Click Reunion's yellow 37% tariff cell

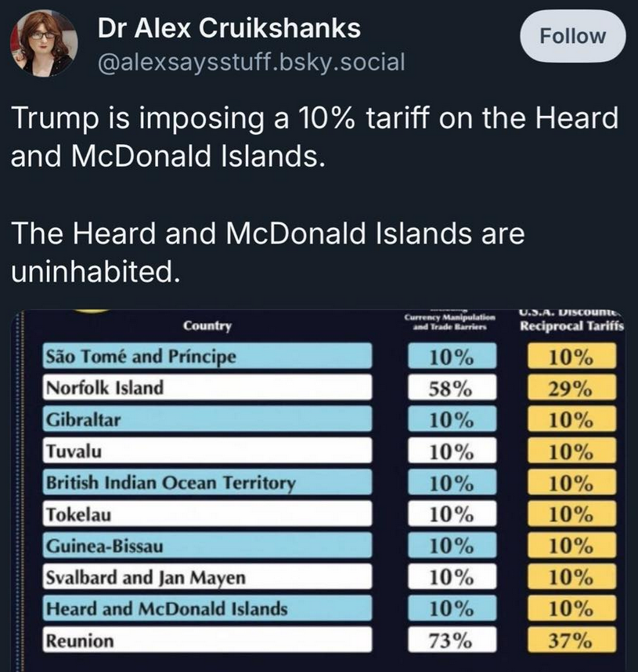coord(570,641)
